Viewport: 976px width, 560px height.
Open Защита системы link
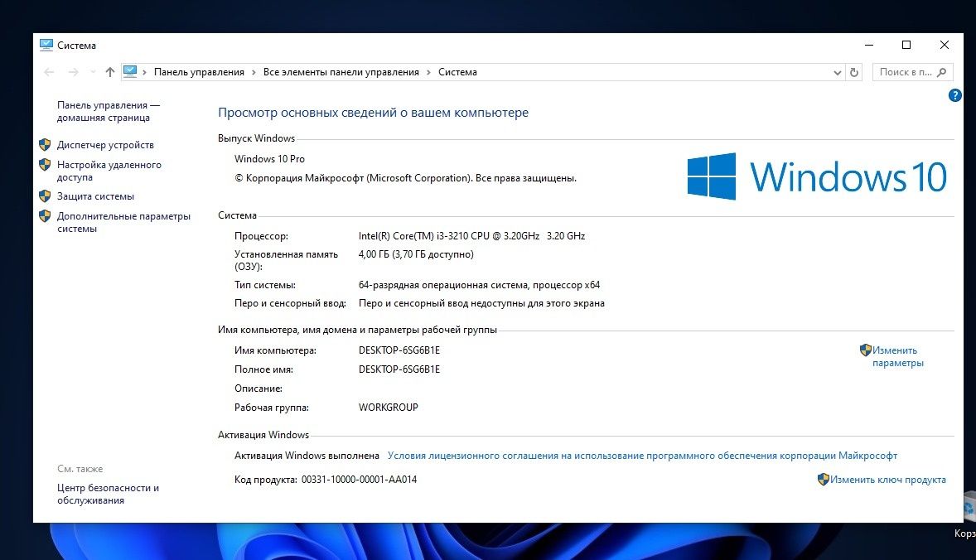pyautogui.click(x=95, y=196)
